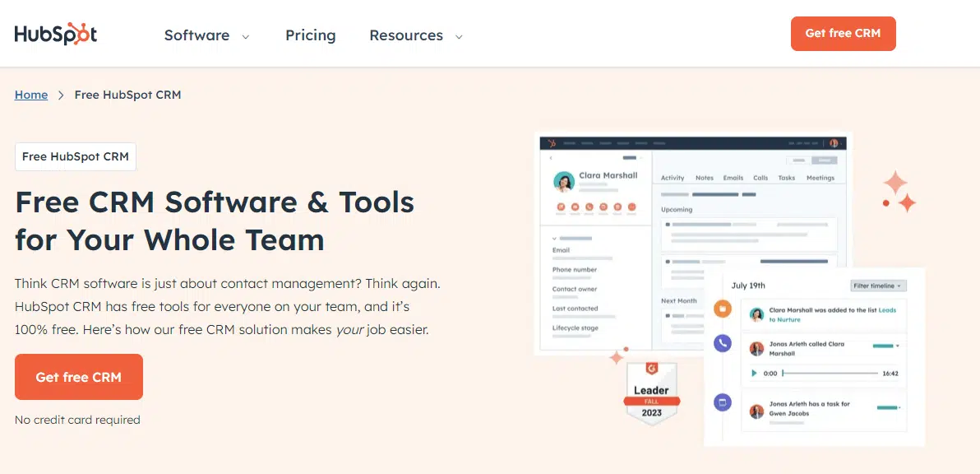Select the Activity tab in CRM preview
Viewport: 980px width, 474px height.
673,178
